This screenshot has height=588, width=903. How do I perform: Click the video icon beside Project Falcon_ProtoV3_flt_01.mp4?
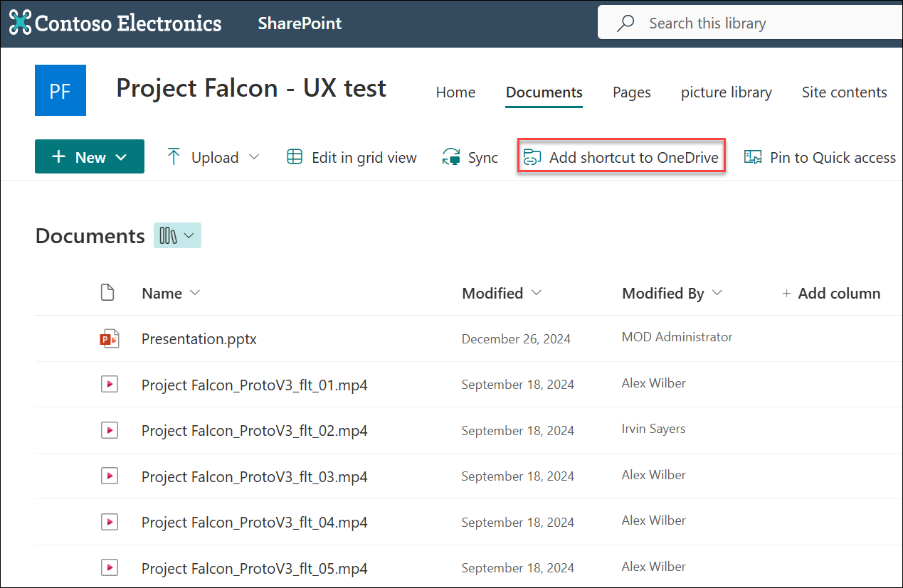[110, 384]
